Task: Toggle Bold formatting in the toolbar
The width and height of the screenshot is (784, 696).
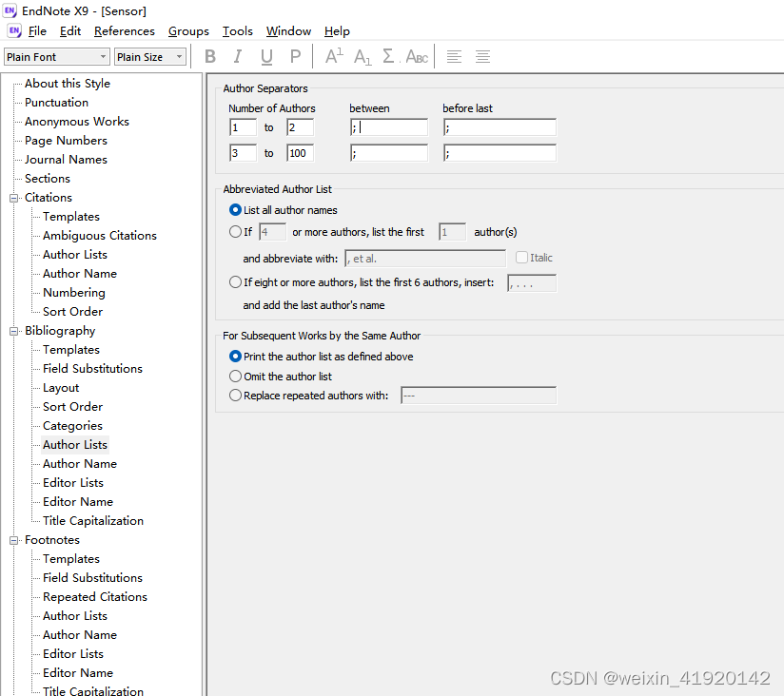Action: coord(210,56)
